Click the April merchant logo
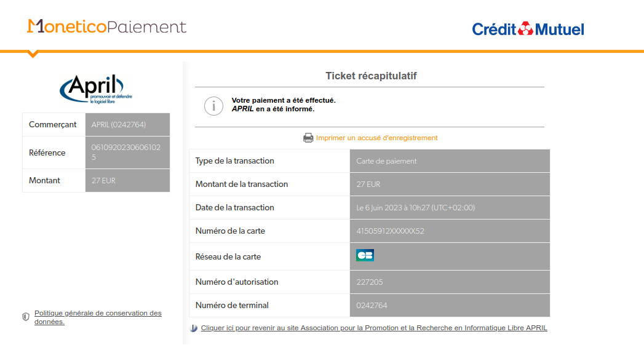 (x=96, y=90)
